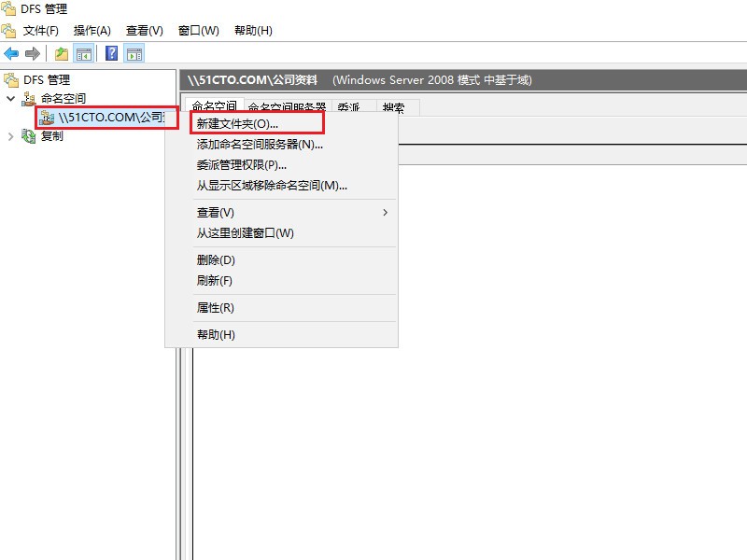The width and height of the screenshot is (747, 560).
Task: Collapse the 命名空间 node chevron
Action: (9, 98)
